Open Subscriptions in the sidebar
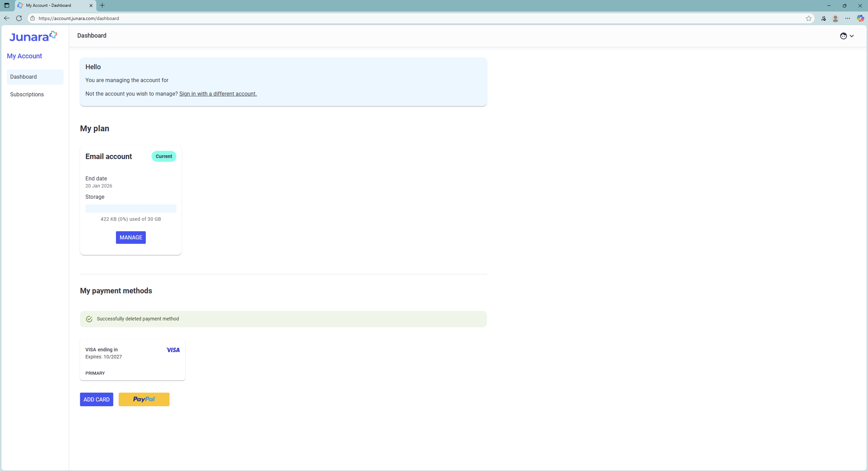Viewport: 868px width, 472px height. point(35,94)
